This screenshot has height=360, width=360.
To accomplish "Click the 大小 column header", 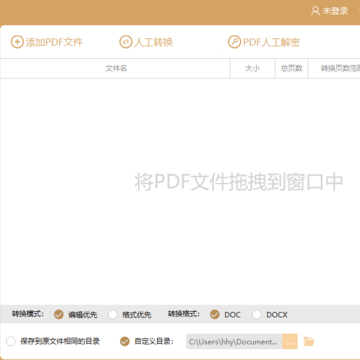I will click(253, 68).
